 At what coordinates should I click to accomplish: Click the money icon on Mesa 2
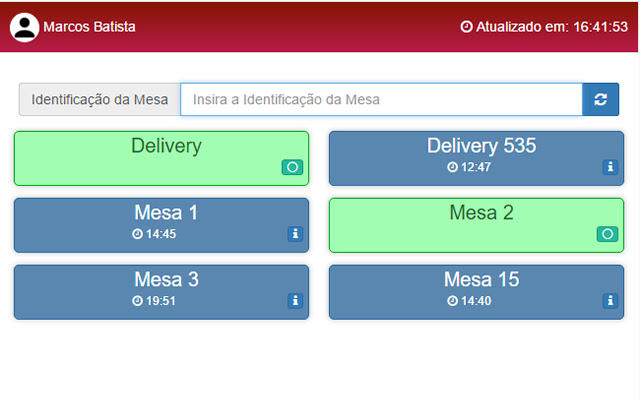pyautogui.click(x=607, y=234)
